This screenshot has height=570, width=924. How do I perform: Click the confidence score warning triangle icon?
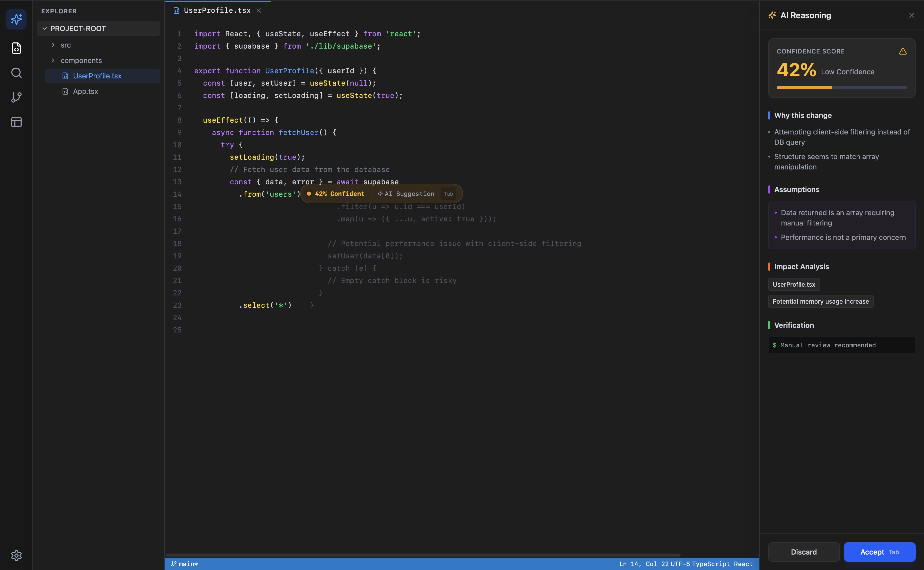[x=902, y=51]
